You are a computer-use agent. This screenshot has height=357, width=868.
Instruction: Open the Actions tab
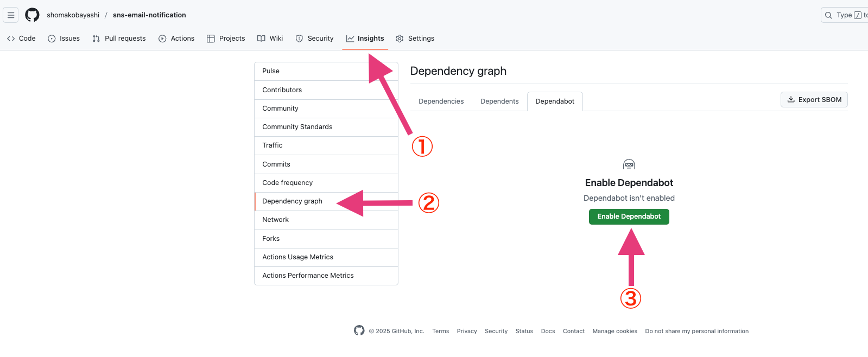tap(176, 39)
